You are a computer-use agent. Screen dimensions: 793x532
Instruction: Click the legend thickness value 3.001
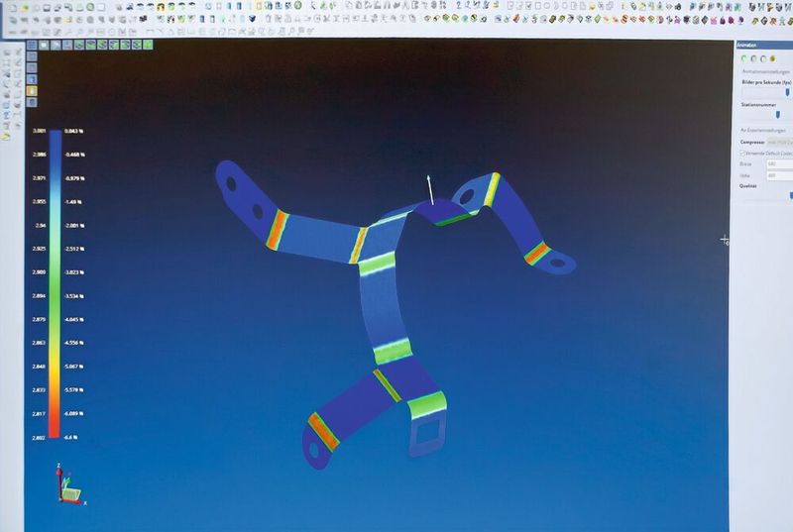coord(39,131)
